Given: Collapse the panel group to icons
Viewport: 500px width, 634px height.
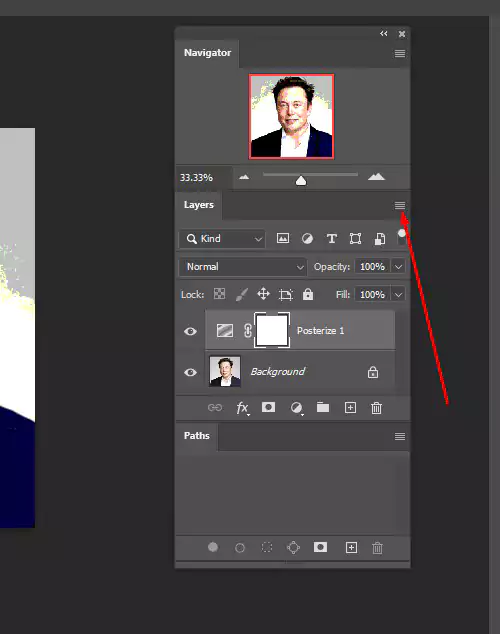Looking at the screenshot, I should [383, 34].
